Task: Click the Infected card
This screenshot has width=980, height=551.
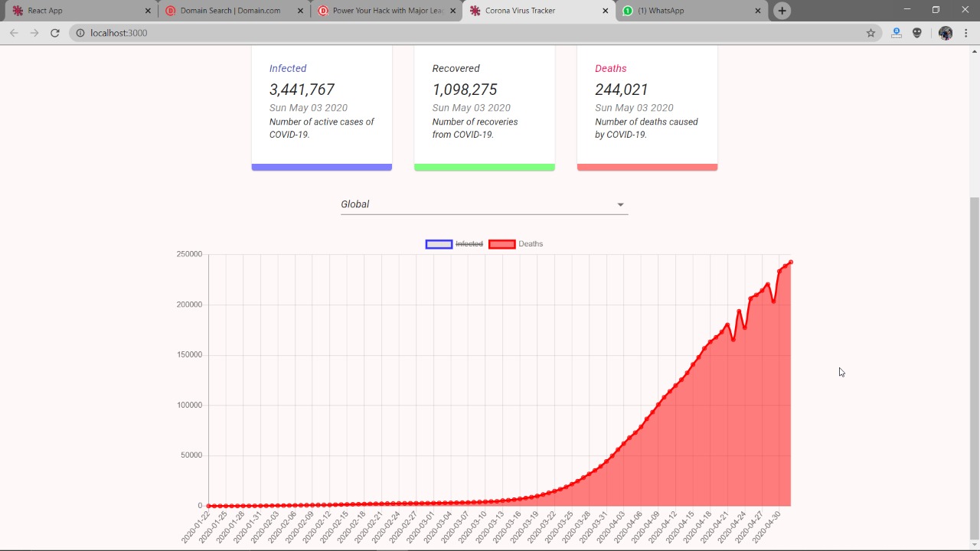Action: tap(322, 107)
